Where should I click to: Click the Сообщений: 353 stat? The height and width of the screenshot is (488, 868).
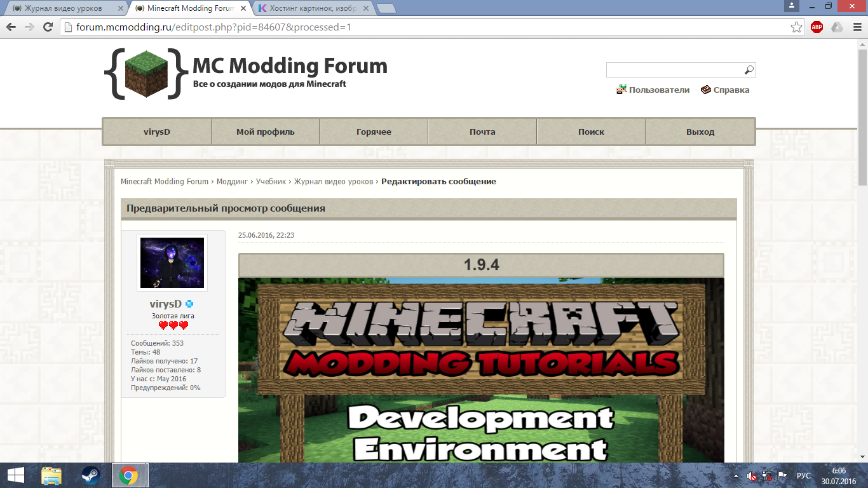(157, 343)
